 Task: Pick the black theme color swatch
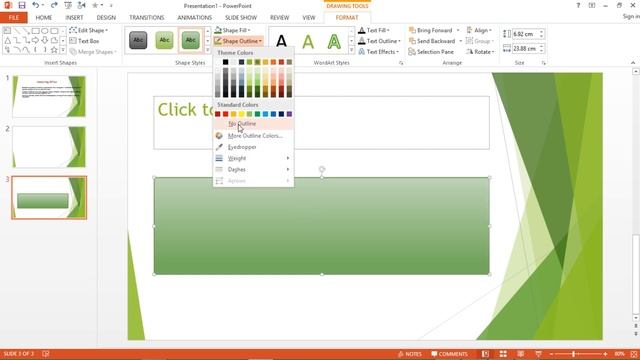(225, 62)
